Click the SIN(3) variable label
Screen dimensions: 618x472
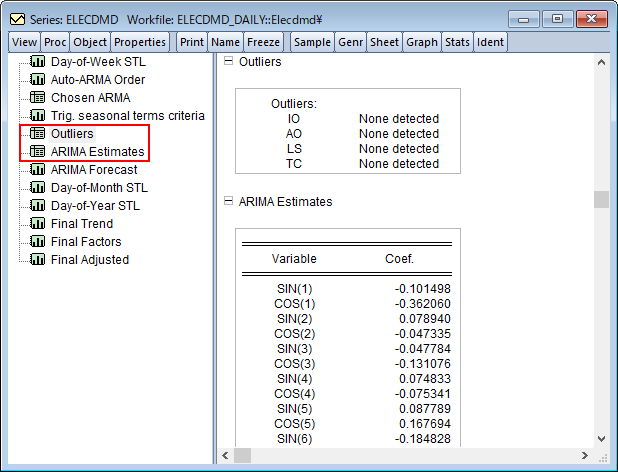coord(294,349)
